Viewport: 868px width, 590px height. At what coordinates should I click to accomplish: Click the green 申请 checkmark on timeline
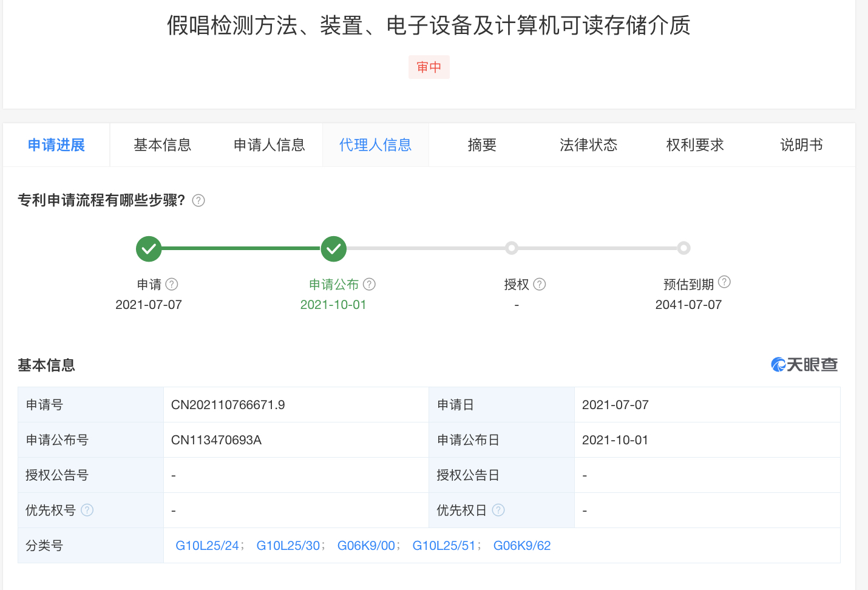149,248
